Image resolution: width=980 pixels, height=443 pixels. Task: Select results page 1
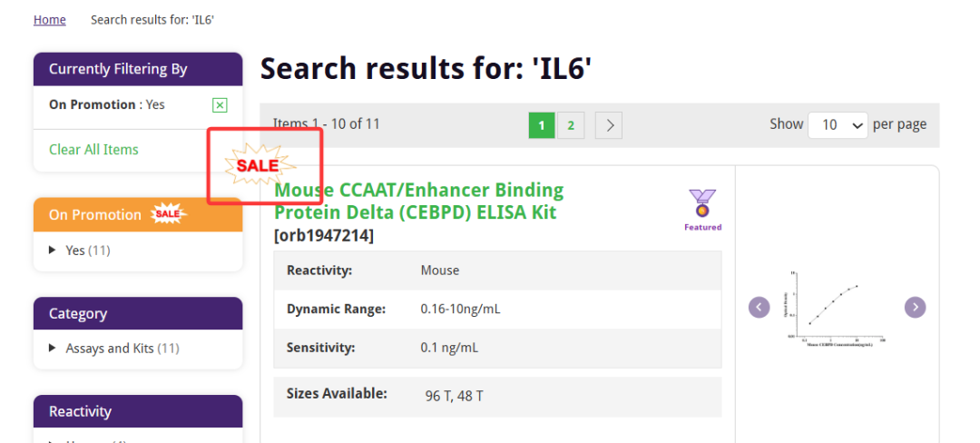(x=542, y=125)
